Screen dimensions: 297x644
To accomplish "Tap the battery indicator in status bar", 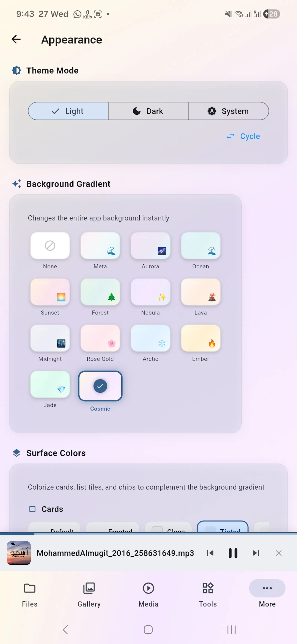I will pyautogui.click(x=272, y=14).
